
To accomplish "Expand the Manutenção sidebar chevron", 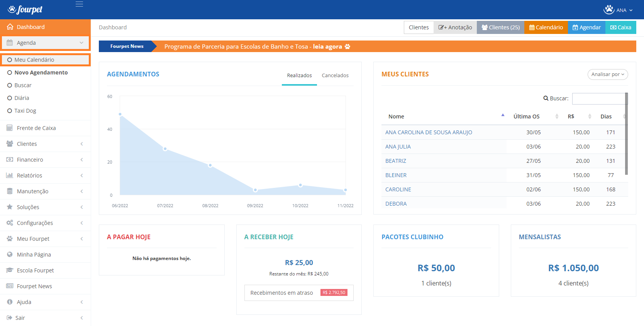I will click(x=81, y=191).
